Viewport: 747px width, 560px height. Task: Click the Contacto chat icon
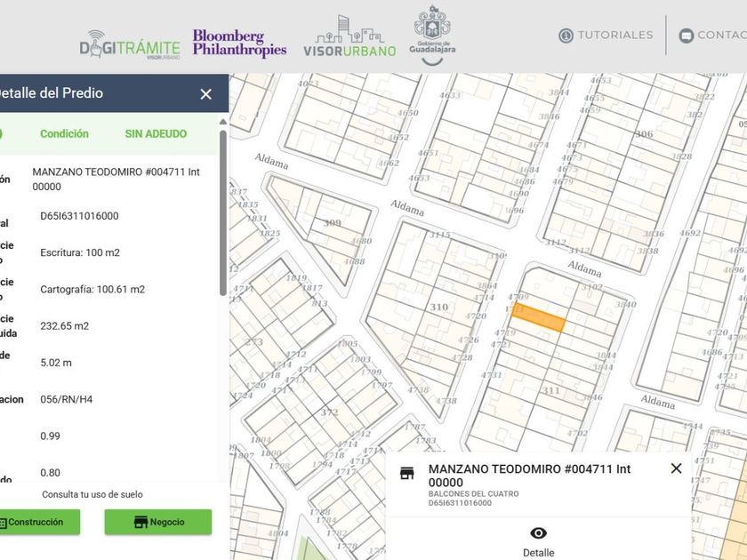(x=686, y=36)
